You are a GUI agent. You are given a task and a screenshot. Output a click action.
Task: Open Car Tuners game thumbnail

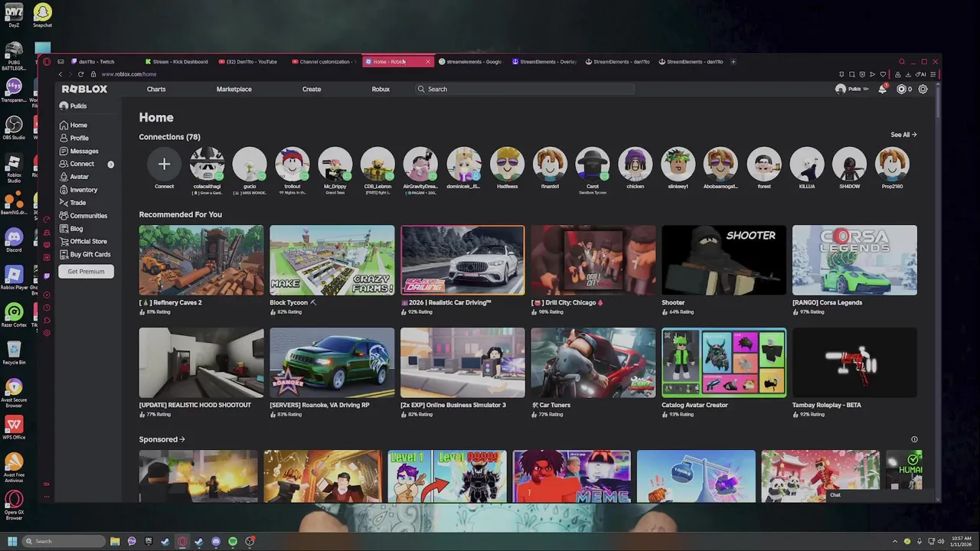coord(593,363)
